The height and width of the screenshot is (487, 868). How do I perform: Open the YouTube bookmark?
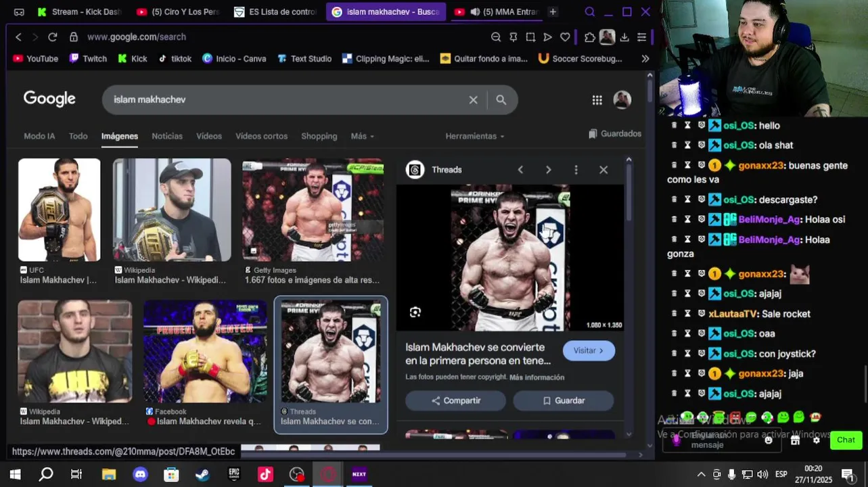[36, 59]
